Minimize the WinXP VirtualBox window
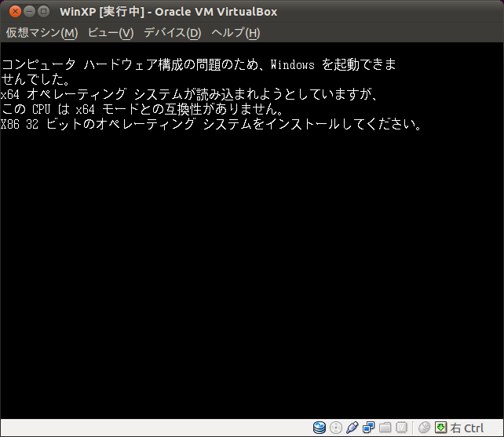This screenshot has height=437, width=504. coord(29,12)
